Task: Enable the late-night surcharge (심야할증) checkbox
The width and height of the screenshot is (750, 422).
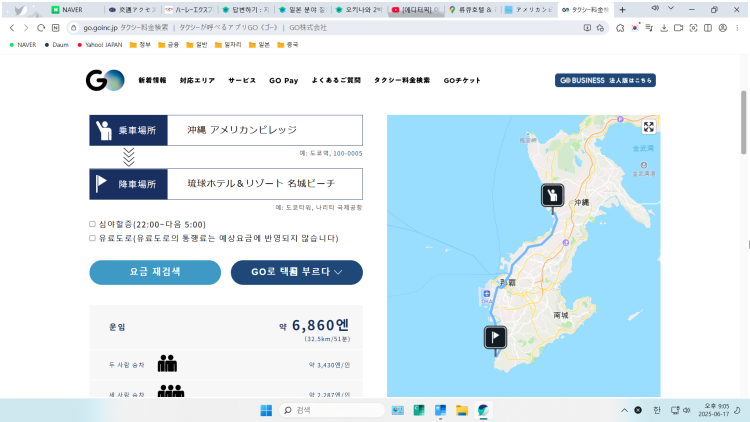Action: coord(92,224)
